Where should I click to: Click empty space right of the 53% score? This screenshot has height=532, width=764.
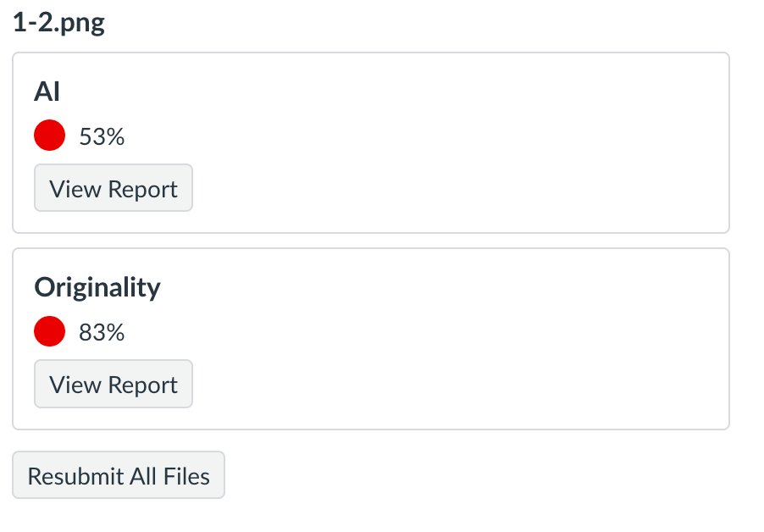[x=424, y=136]
